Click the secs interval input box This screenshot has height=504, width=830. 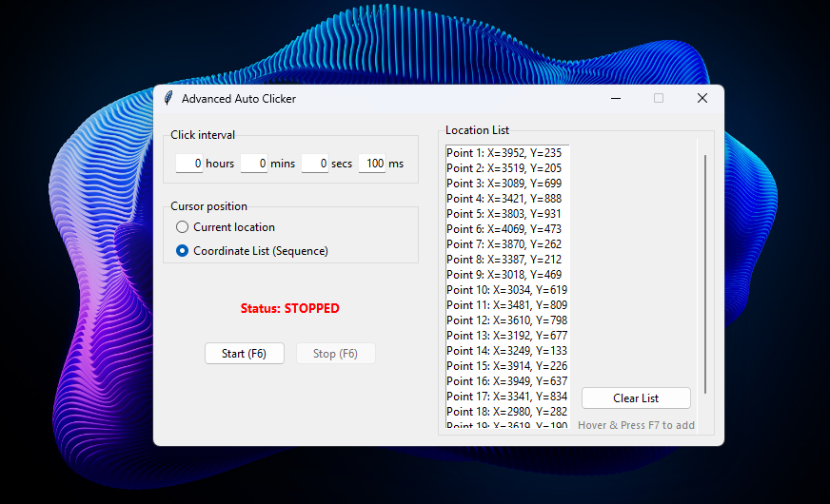(314, 164)
